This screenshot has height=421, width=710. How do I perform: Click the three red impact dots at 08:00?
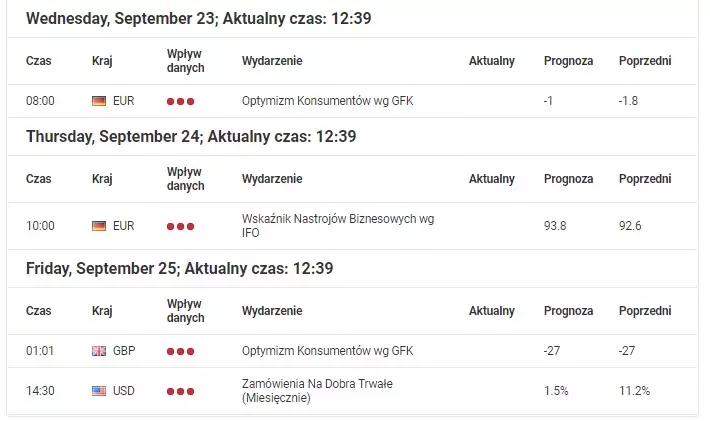click(180, 101)
